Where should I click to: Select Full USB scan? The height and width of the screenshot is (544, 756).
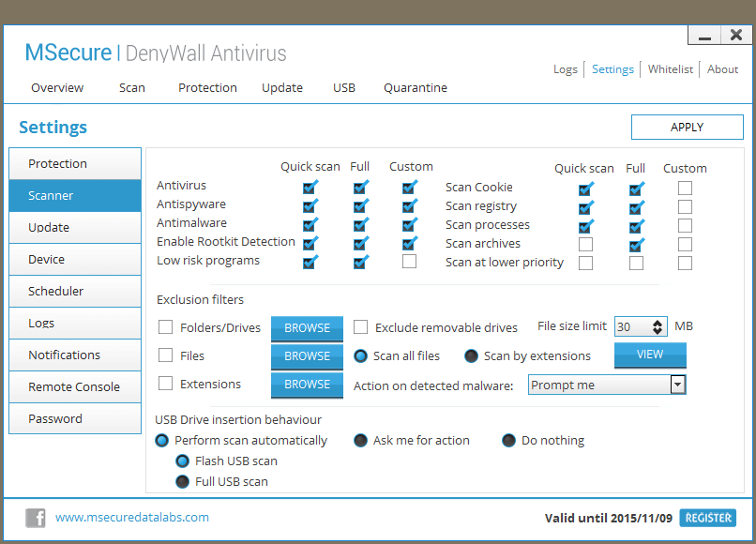pyautogui.click(x=182, y=482)
